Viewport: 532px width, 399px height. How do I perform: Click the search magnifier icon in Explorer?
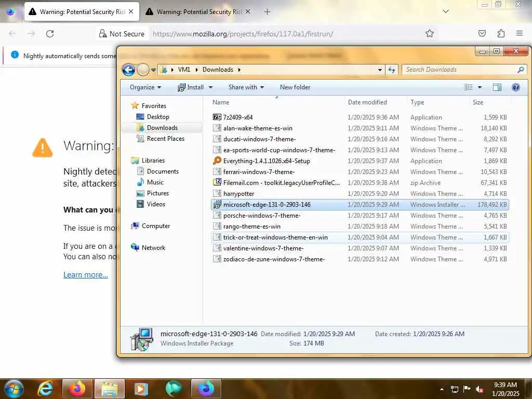[x=521, y=70]
